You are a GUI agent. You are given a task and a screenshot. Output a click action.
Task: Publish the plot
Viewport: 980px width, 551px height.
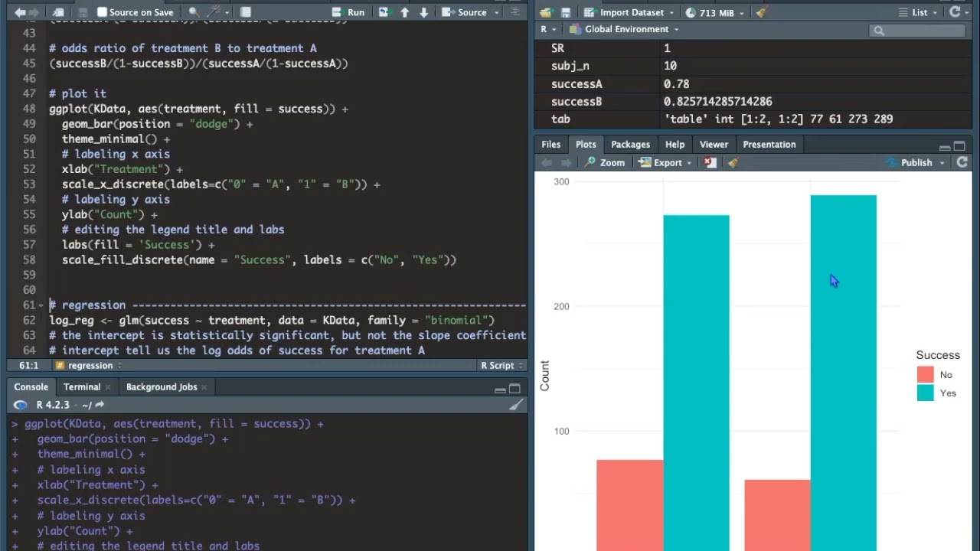(909, 162)
